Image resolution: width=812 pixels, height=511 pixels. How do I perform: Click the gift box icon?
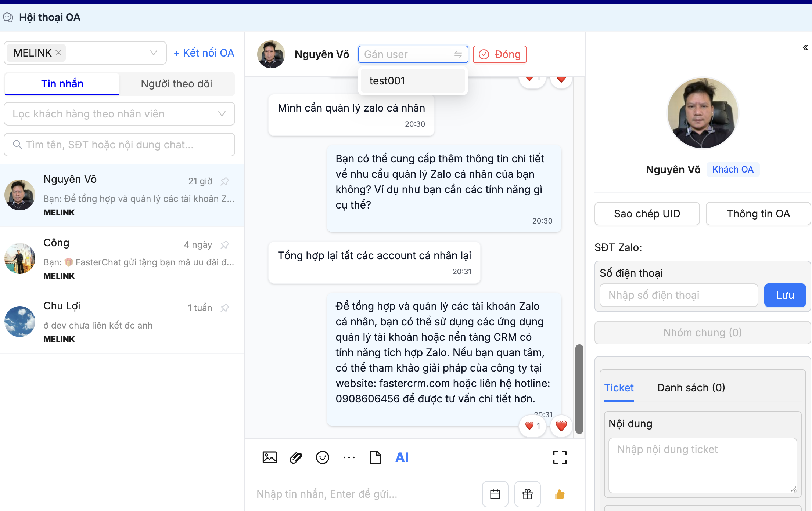[x=528, y=494]
